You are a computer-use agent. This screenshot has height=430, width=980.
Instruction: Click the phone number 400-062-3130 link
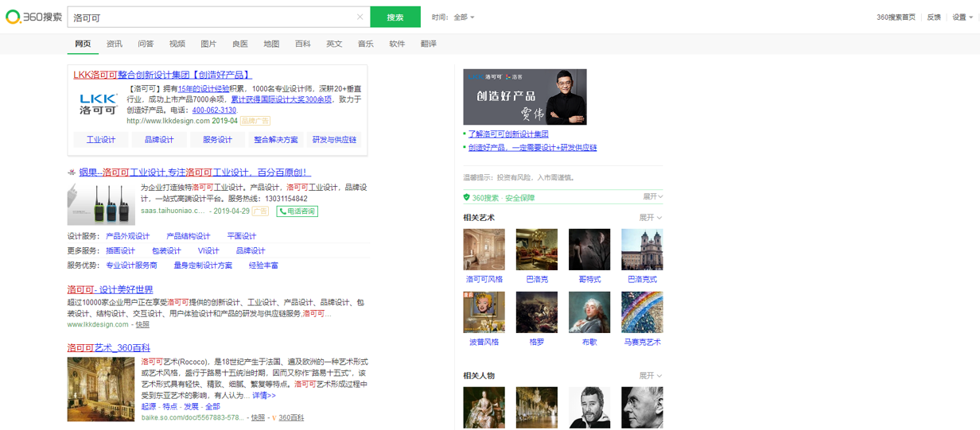pyautogui.click(x=214, y=110)
